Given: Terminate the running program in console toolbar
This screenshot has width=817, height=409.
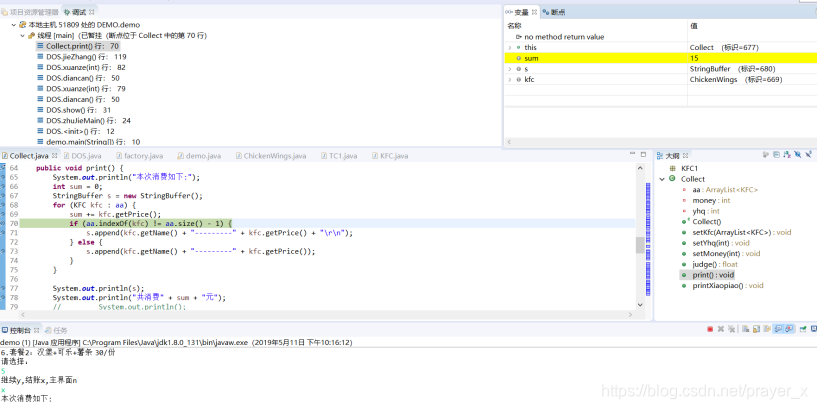Looking at the screenshot, I should pyautogui.click(x=710, y=329).
